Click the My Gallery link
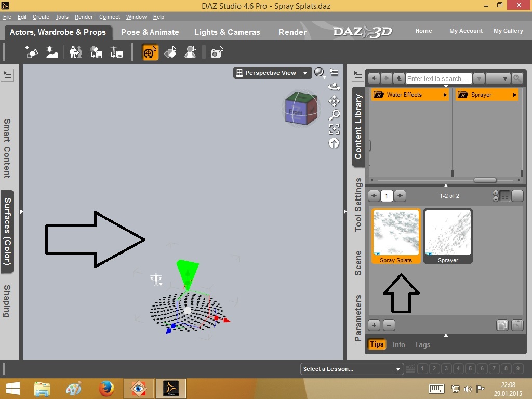 [508, 31]
